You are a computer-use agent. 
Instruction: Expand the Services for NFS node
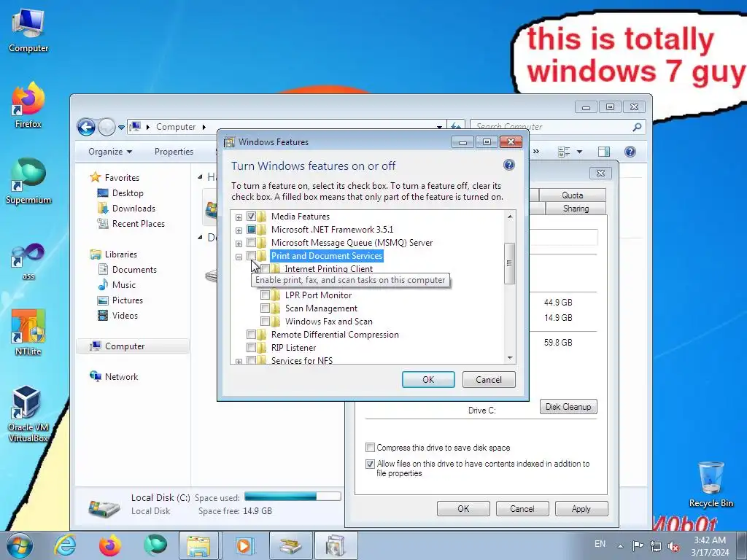point(239,362)
